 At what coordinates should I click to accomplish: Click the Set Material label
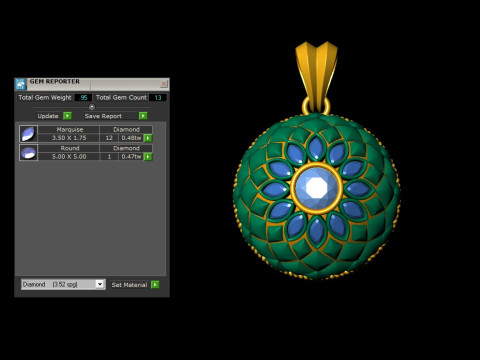pyautogui.click(x=129, y=285)
